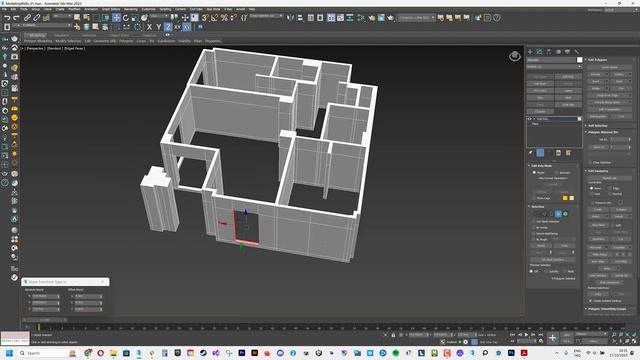Open the Motion command panel tab
Screen dimensions: 640x360
tap(558, 51)
